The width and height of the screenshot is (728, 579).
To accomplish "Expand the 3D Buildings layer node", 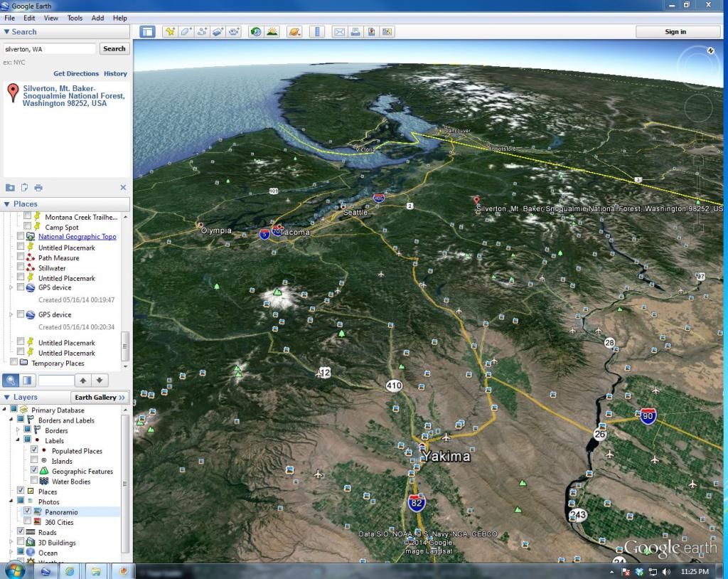I will [11, 542].
